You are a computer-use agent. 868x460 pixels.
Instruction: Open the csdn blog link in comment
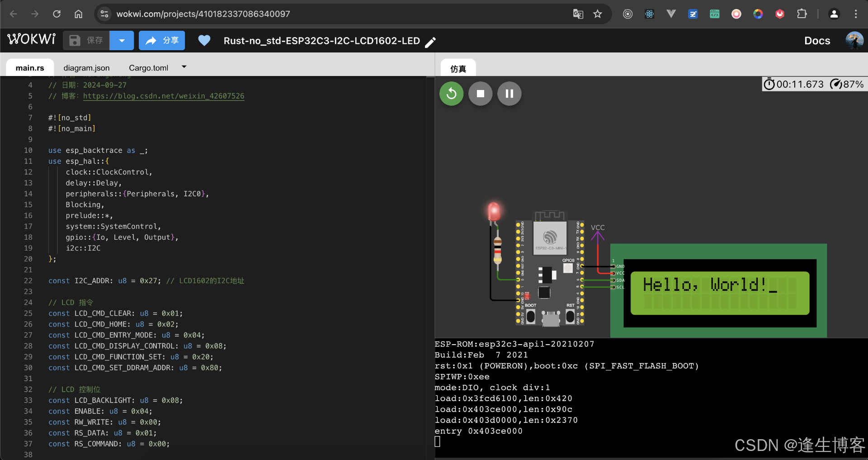pyautogui.click(x=164, y=96)
